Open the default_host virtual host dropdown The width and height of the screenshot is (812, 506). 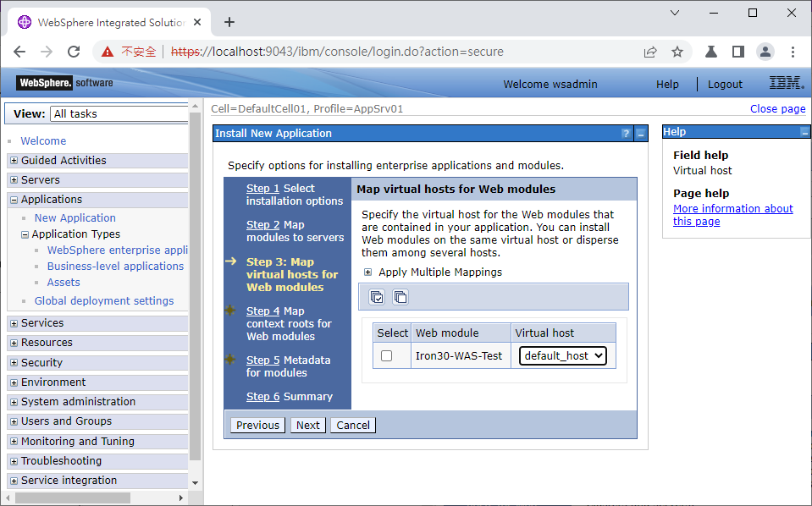tap(563, 356)
